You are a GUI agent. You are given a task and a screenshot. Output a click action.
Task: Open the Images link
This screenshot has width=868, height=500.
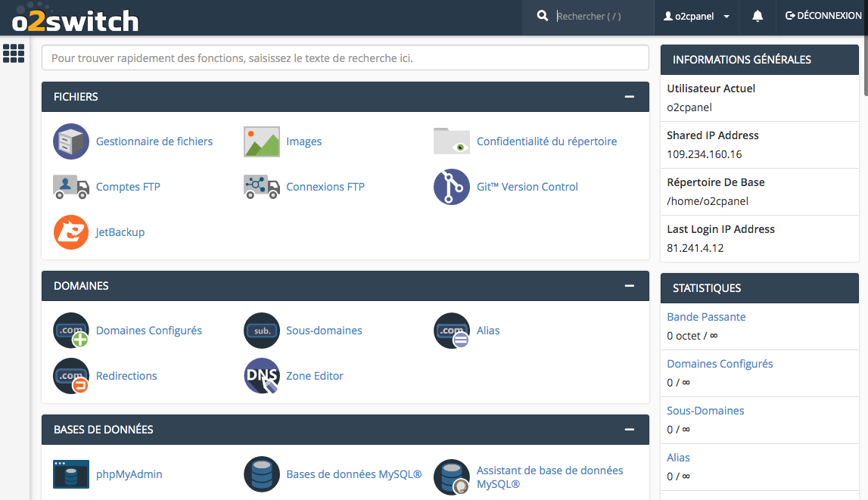click(304, 141)
